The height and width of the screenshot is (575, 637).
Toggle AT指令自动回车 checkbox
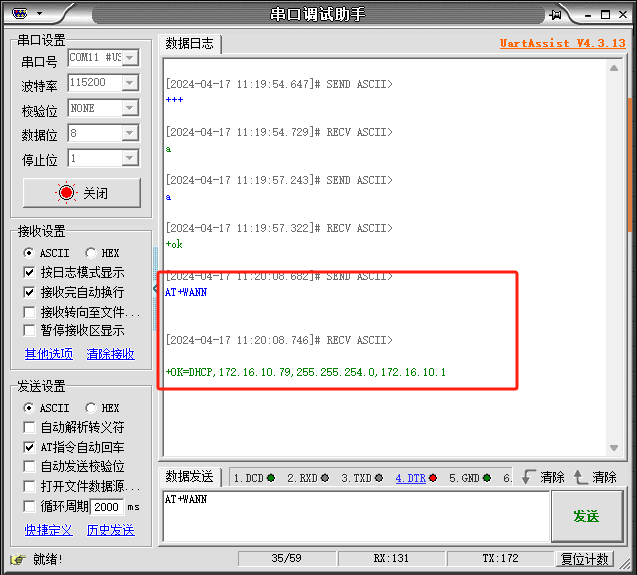coord(29,447)
